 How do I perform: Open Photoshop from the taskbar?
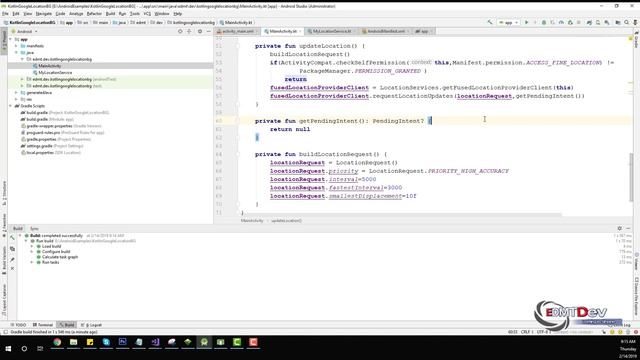[x=122, y=342]
